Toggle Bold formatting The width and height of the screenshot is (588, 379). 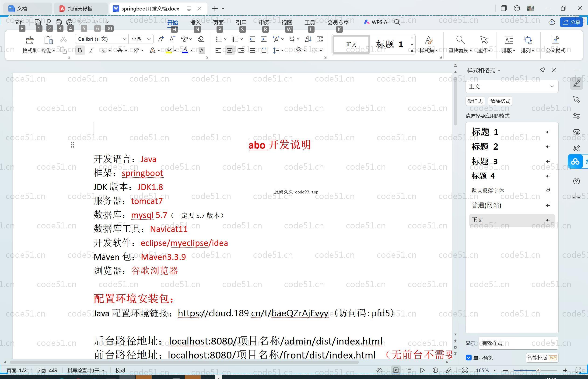[x=80, y=50]
